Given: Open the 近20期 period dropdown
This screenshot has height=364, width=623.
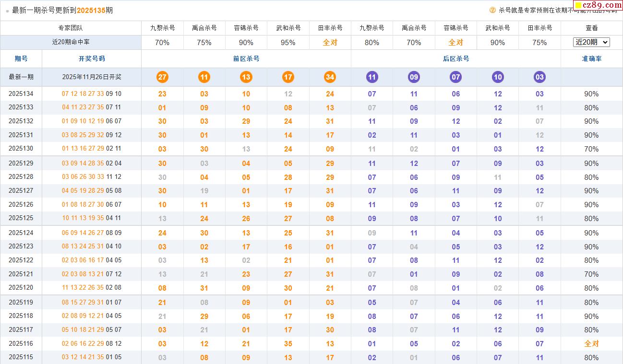Looking at the screenshot, I should 591,42.
